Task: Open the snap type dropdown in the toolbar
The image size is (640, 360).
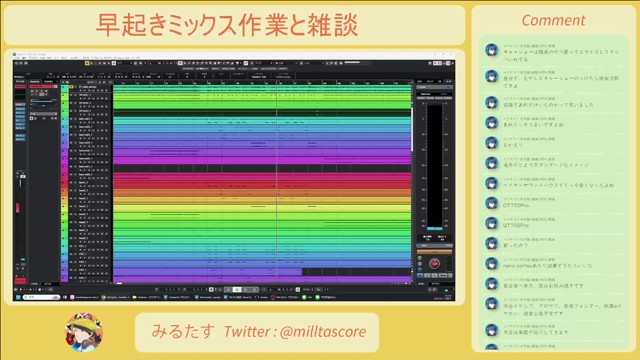Action: click(261, 63)
